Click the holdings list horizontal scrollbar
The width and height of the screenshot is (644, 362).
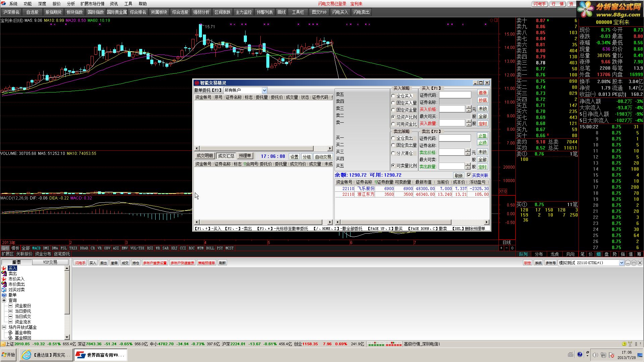tap(412, 222)
